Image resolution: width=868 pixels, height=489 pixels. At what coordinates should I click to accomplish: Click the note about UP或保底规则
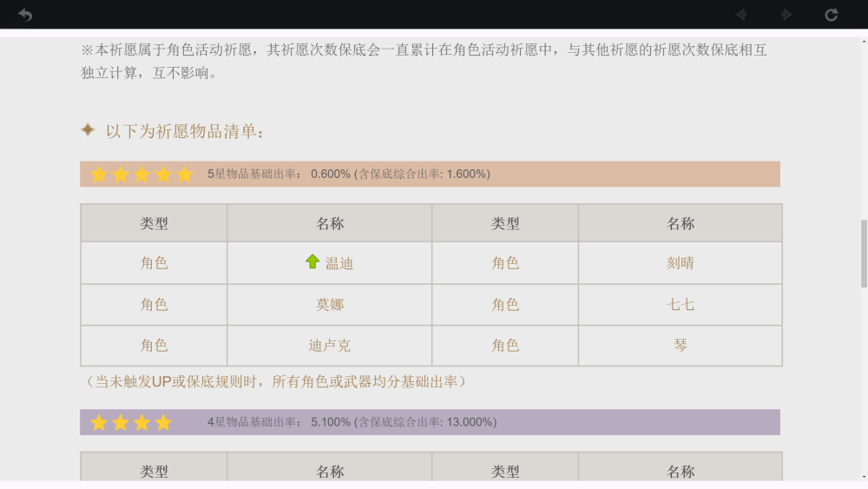point(275,381)
